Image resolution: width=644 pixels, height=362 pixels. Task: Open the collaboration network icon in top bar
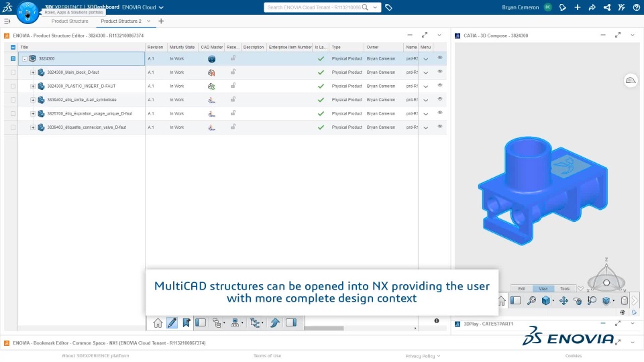(607, 7)
